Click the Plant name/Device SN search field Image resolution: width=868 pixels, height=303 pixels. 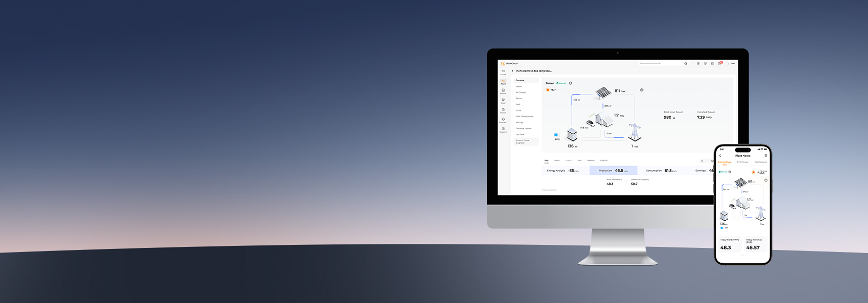(659, 64)
